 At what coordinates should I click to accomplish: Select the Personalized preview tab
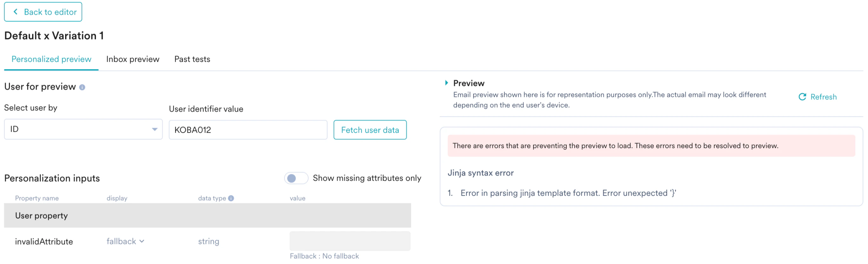pyautogui.click(x=51, y=59)
